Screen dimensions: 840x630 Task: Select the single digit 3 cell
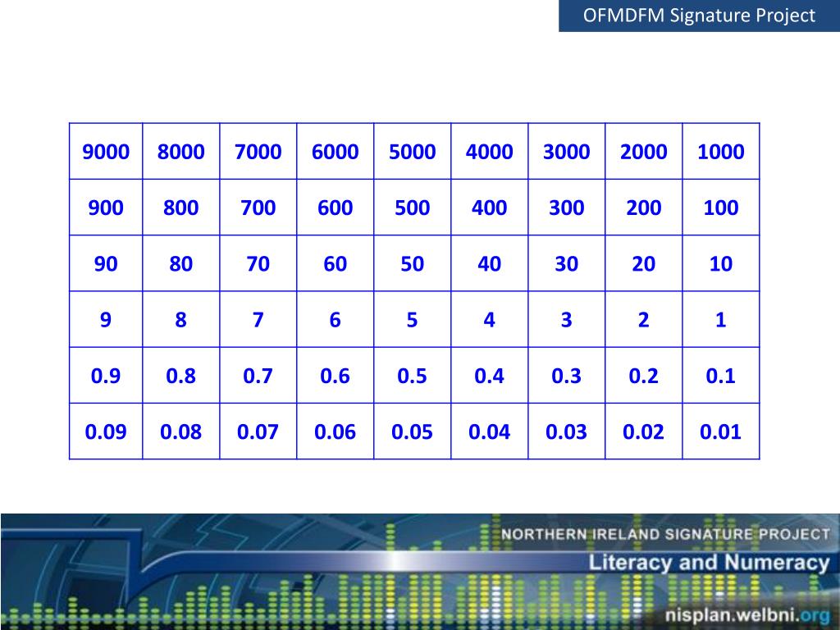[567, 319]
